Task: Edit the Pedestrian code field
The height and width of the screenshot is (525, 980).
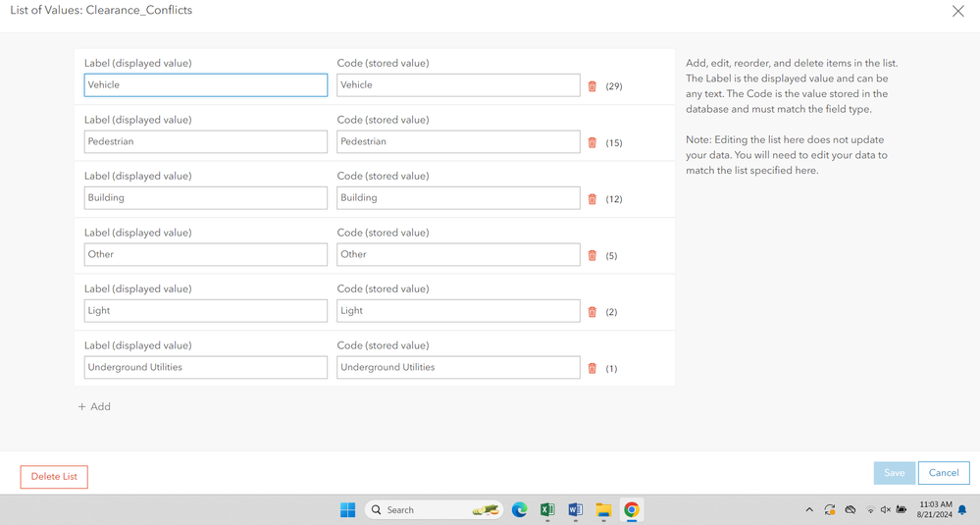Action: click(458, 142)
